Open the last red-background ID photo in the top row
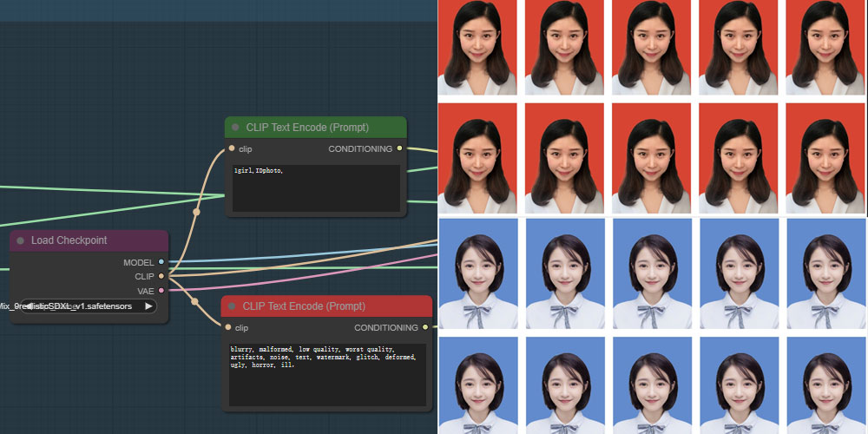The width and height of the screenshot is (868, 434). point(825,48)
